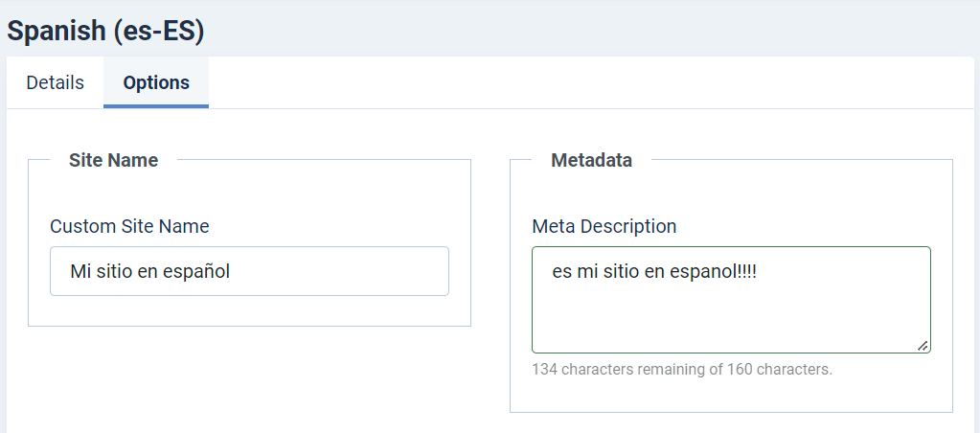
Task: Grab the Meta Description textarea resize handle
Action: point(923,346)
